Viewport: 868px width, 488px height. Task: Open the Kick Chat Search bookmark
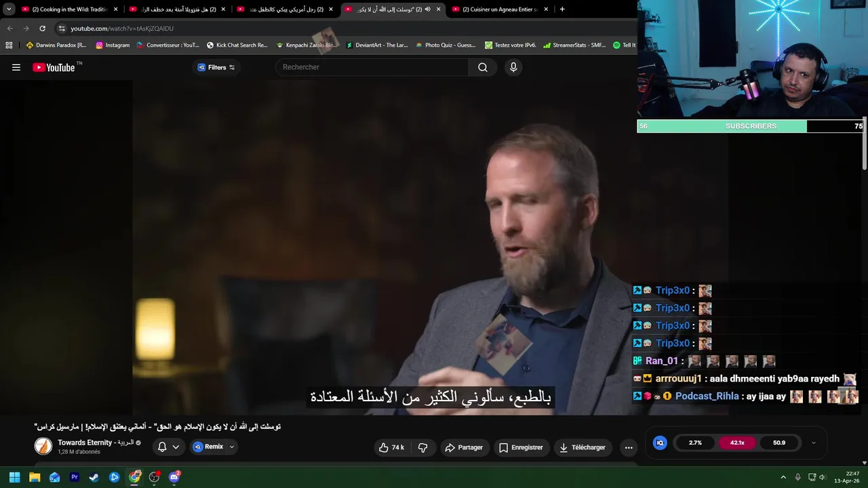(x=237, y=45)
